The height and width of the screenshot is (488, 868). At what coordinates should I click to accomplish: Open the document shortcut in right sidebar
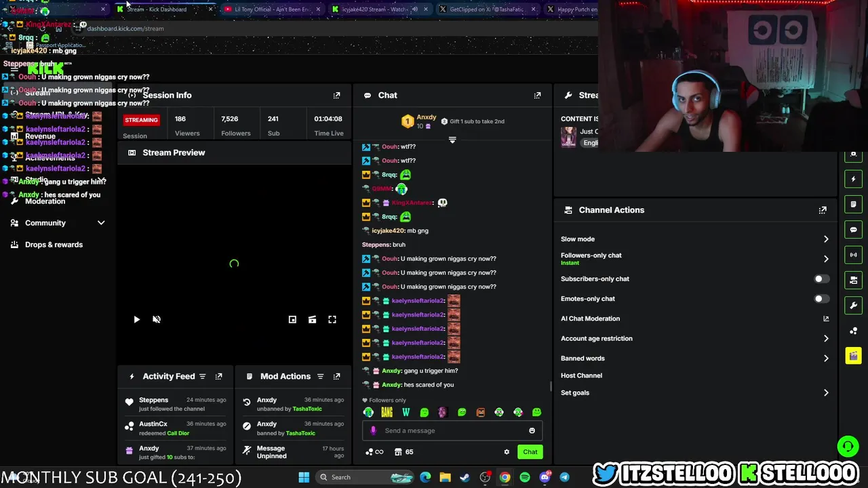[x=853, y=205]
